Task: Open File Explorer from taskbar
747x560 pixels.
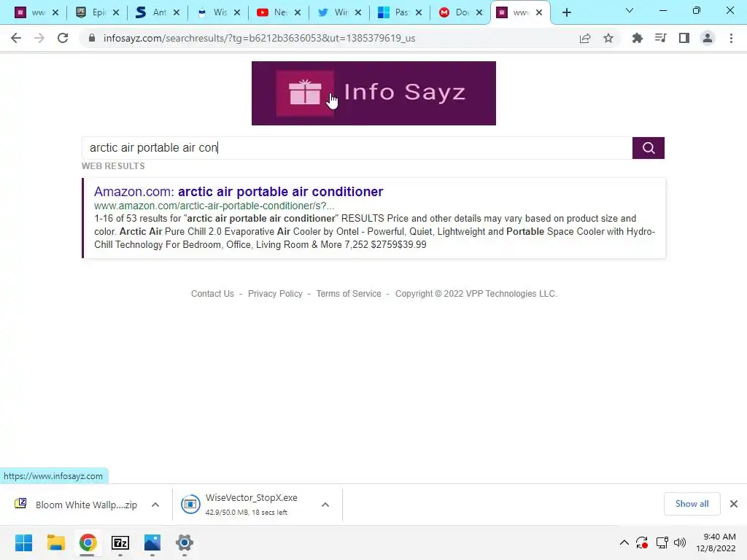Action: (x=55, y=542)
